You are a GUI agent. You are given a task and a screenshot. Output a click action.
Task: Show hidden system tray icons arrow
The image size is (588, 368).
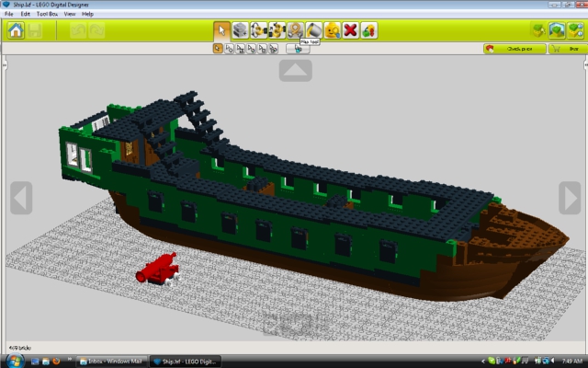tap(483, 362)
